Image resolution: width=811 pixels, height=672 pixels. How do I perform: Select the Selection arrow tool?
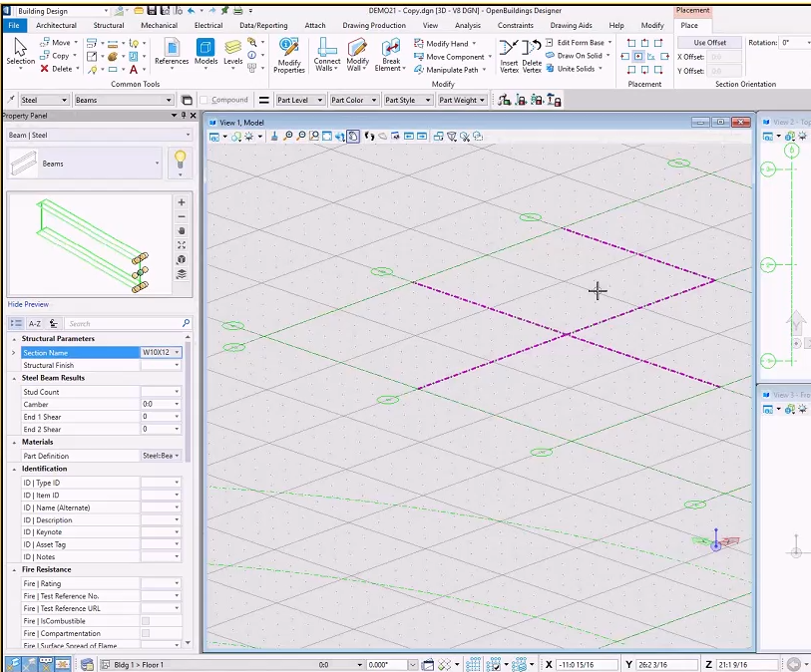coord(20,53)
